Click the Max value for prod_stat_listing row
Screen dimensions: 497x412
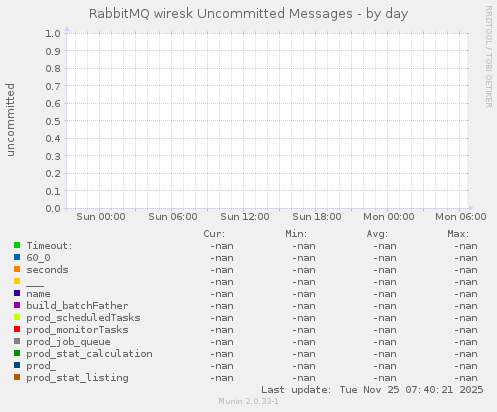pos(466,378)
